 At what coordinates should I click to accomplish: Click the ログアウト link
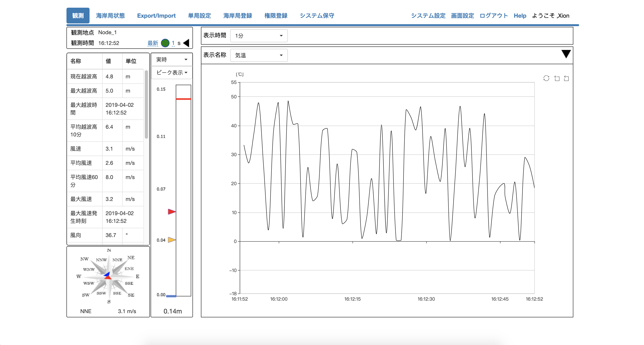click(494, 16)
